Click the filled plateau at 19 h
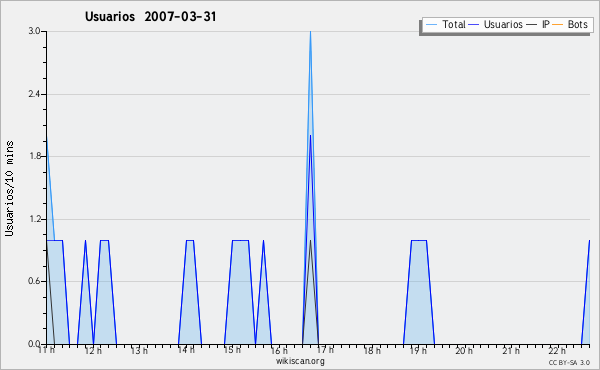 419,293
